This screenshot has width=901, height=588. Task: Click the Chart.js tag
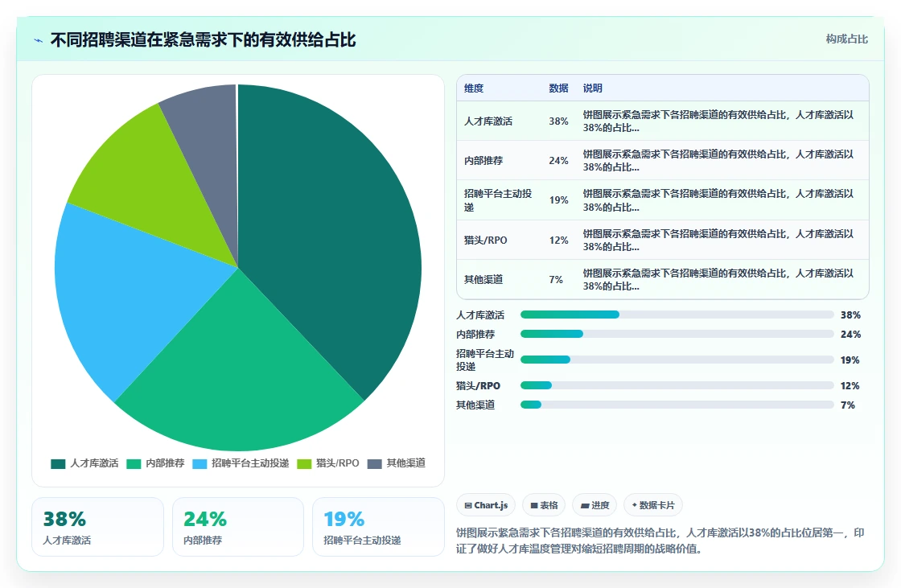click(486, 505)
